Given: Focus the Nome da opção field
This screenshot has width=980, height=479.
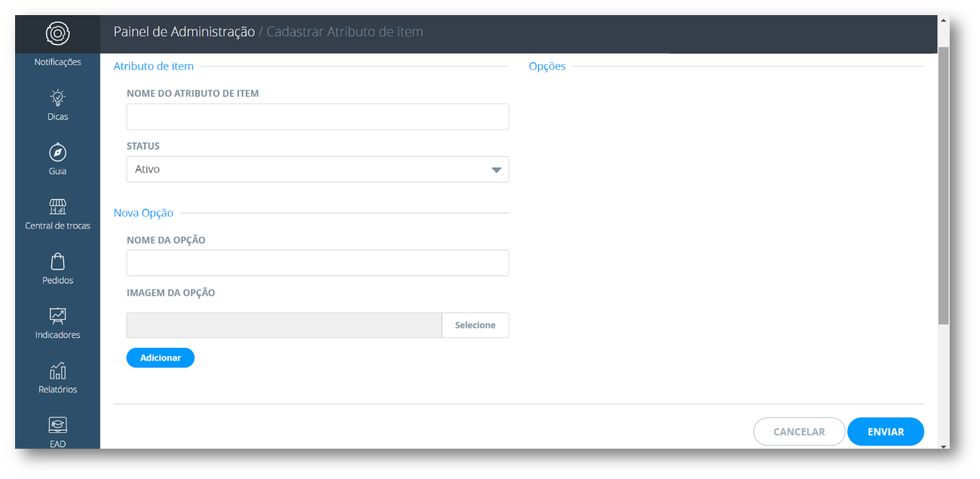Looking at the screenshot, I should (x=317, y=263).
